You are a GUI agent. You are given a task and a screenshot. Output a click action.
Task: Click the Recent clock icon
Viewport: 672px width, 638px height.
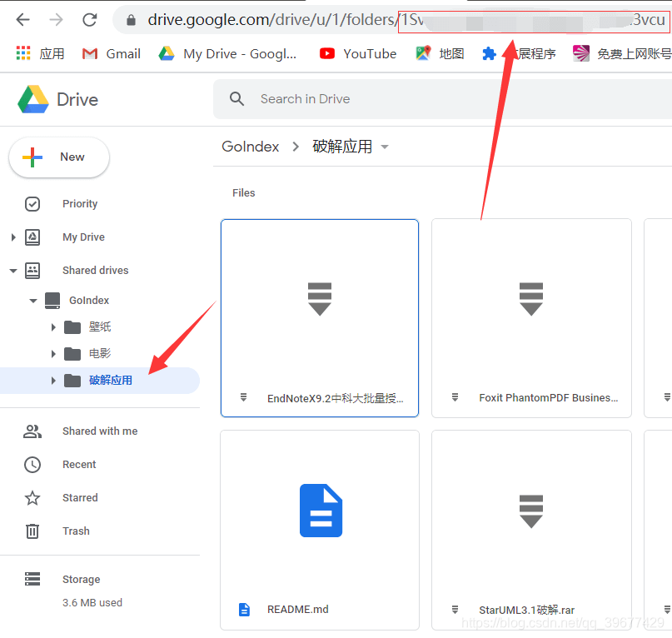coord(32,465)
